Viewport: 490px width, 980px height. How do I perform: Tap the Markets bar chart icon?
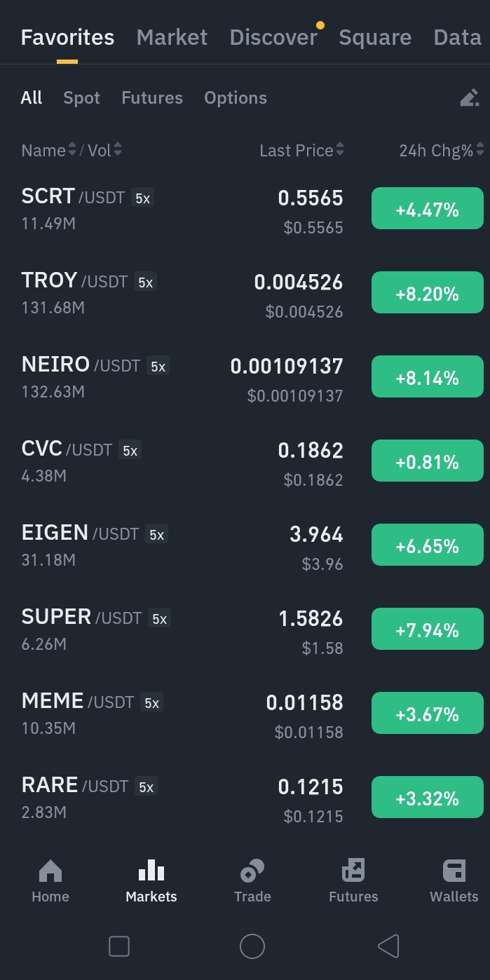(151, 871)
